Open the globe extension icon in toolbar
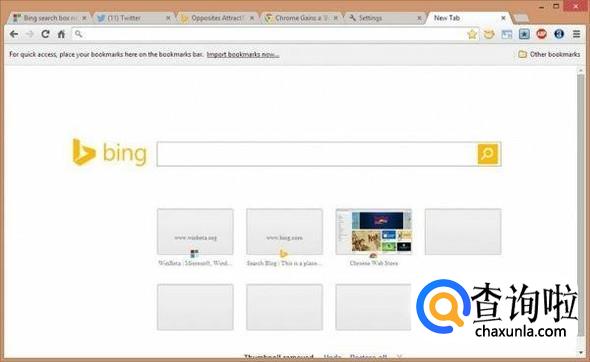Screen dimensions: 590x362 point(559,34)
